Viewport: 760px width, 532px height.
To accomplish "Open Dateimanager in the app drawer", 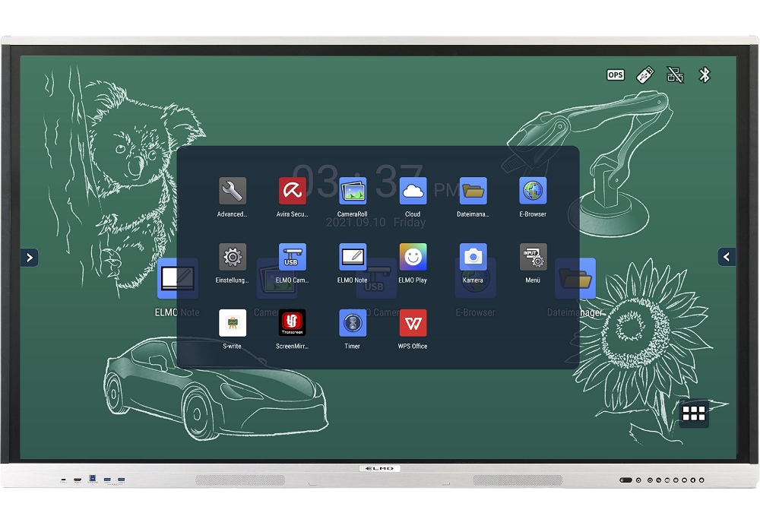I will point(473,191).
